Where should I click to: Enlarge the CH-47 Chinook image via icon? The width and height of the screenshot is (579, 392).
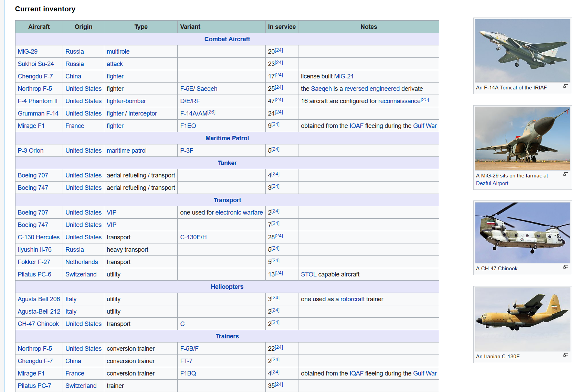click(x=566, y=267)
